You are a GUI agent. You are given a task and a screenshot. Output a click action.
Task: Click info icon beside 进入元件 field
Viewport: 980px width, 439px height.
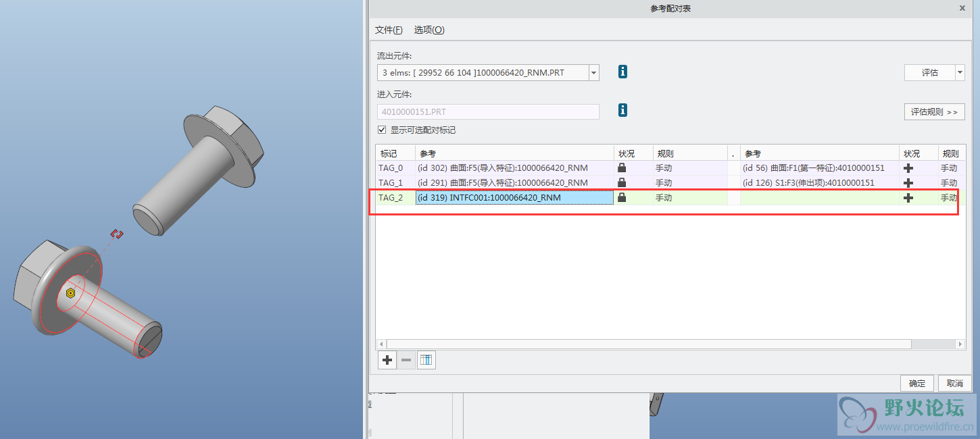click(x=622, y=110)
